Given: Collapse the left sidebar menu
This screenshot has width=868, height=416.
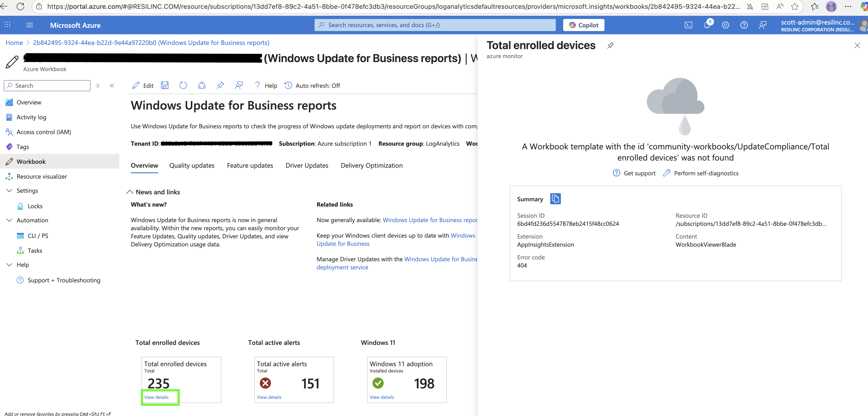Looking at the screenshot, I should point(112,86).
